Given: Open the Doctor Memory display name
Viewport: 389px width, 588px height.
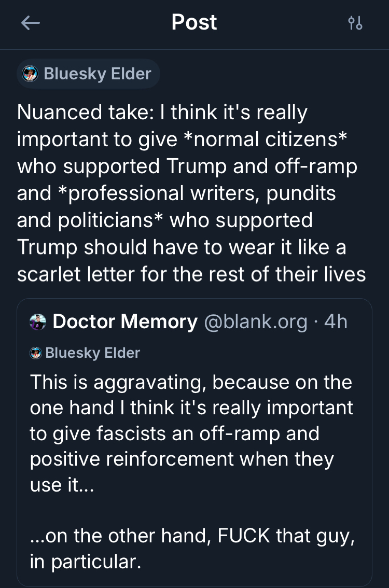Looking at the screenshot, I should coord(125,322).
